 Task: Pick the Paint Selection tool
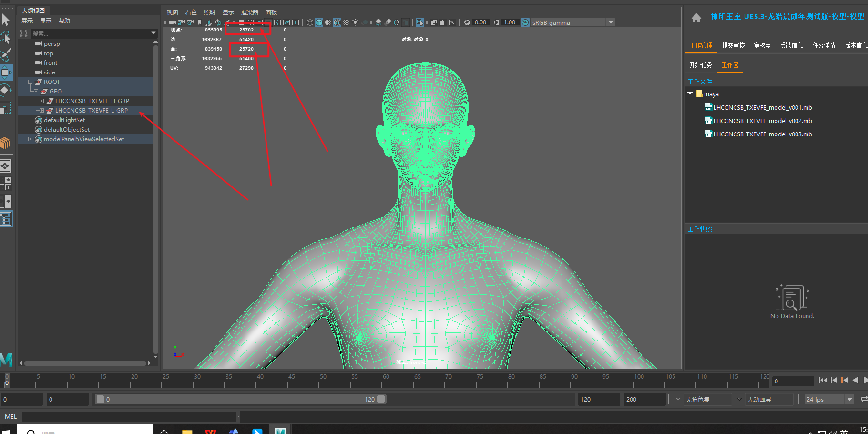(x=5, y=55)
